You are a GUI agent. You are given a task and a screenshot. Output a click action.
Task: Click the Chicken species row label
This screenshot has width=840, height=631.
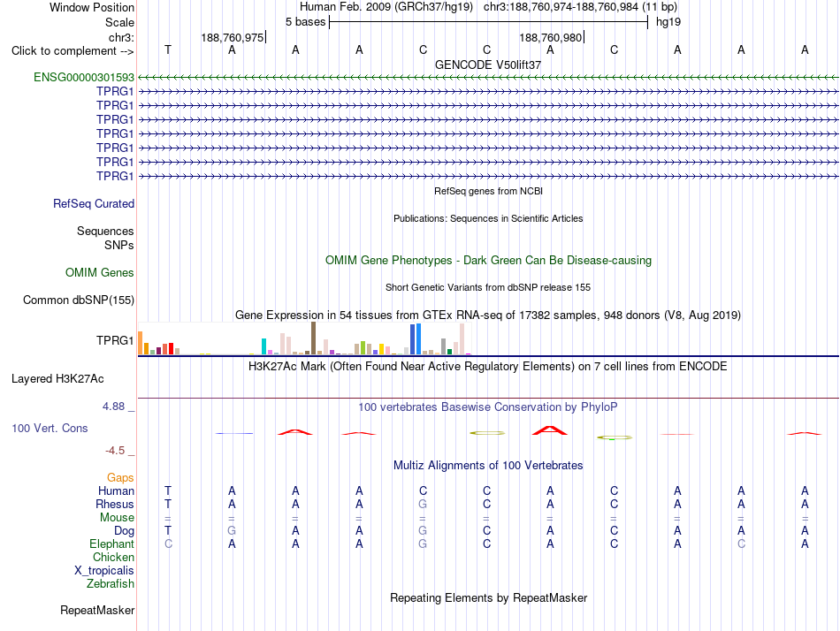tap(113, 557)
